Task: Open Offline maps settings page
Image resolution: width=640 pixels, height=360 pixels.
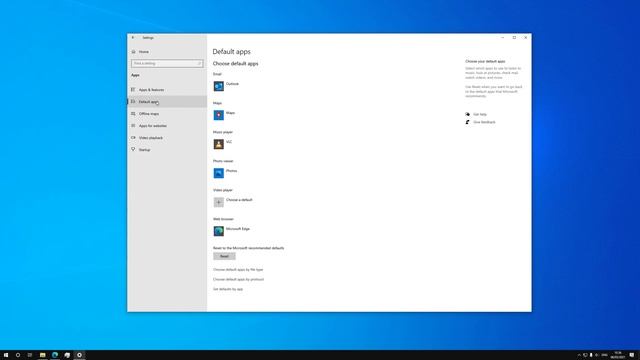Action: tap(167, 114)
